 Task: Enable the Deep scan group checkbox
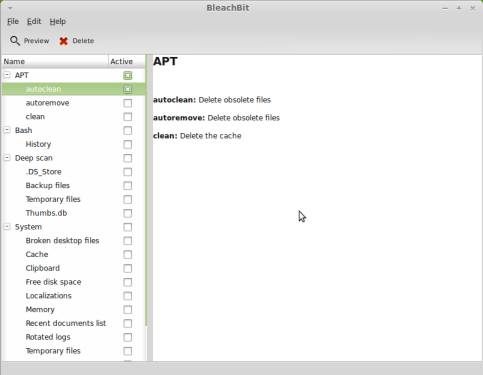coord(127,158)
